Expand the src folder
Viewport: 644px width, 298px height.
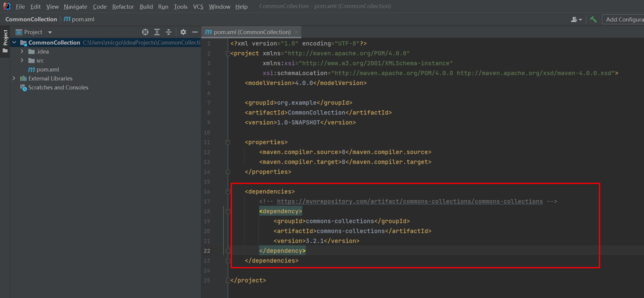tap(22, 60)
